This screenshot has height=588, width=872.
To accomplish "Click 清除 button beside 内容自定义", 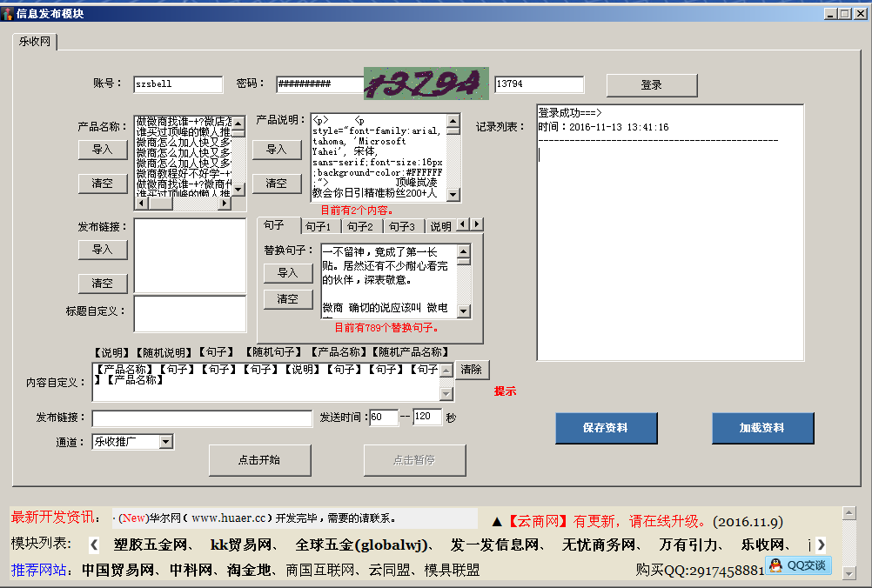I will pyautogui.click(x=472, y=370).
